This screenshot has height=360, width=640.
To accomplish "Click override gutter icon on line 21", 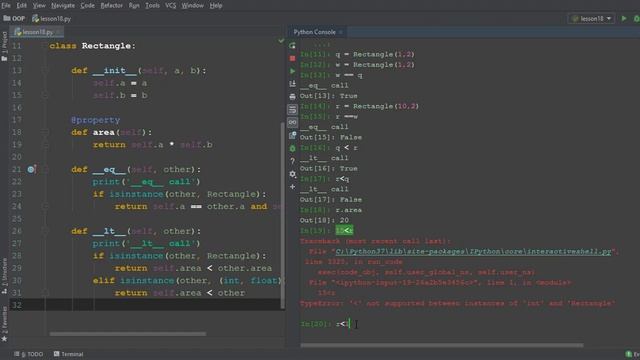I will pyautogui.click(x=31, y=169).
